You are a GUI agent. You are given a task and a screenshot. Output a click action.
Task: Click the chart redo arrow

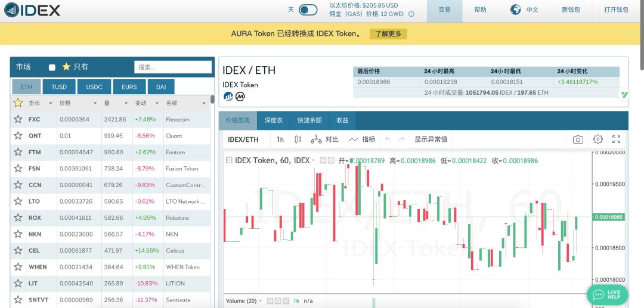(x=402, y=139)
